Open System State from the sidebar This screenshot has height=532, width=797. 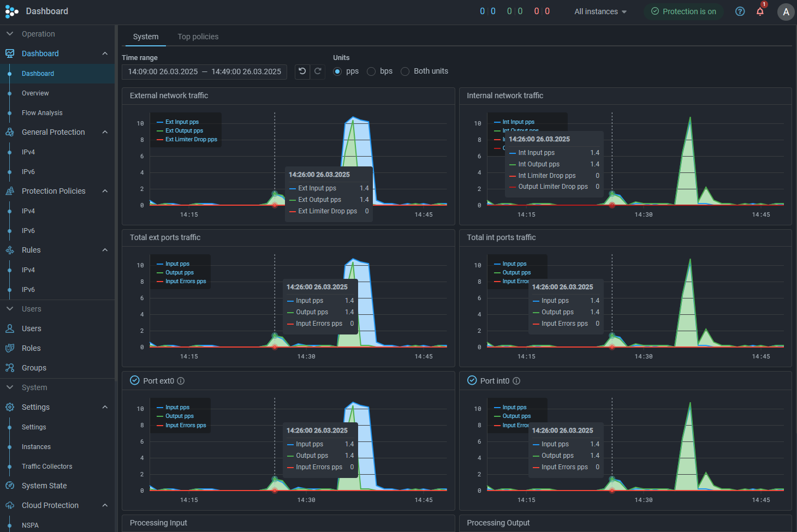(44, 486)
